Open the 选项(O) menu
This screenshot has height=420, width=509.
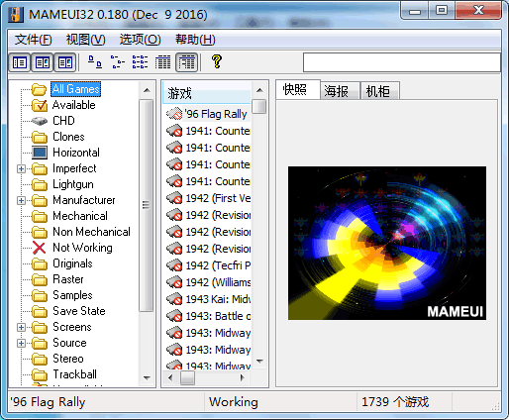coord(140,40)
